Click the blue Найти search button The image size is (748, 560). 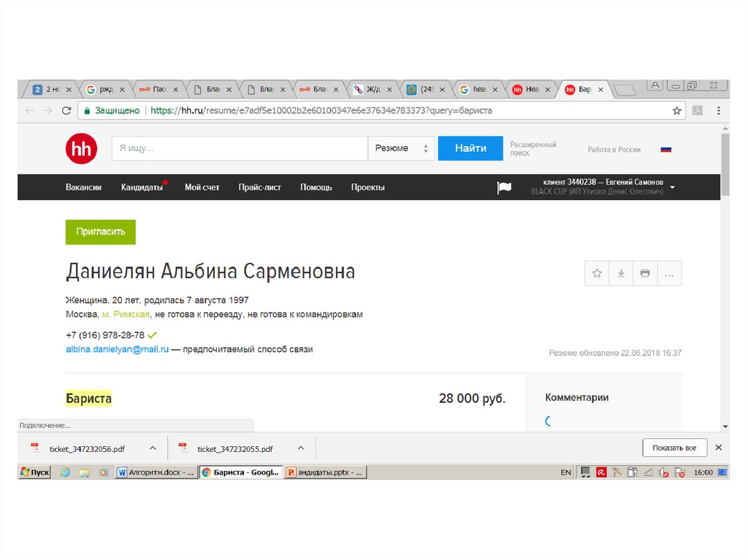[x=470, y=148]
